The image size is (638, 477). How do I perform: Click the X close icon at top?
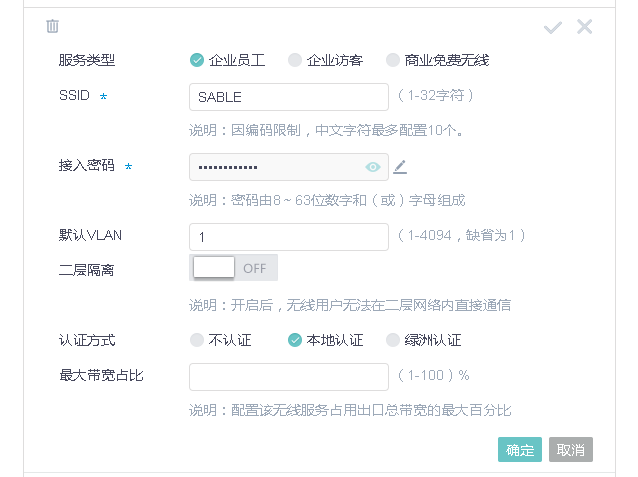[x=585, y=27]
